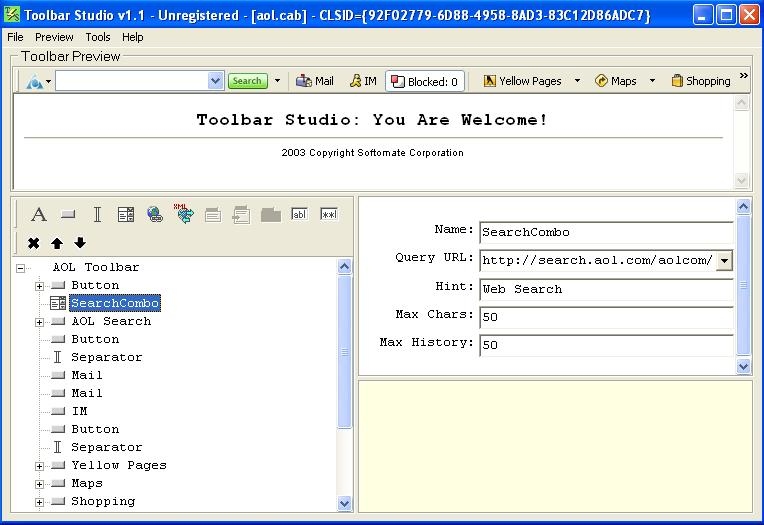Expand the Maps tree node
Screen dimensions: 764x525
coord(39,485)
